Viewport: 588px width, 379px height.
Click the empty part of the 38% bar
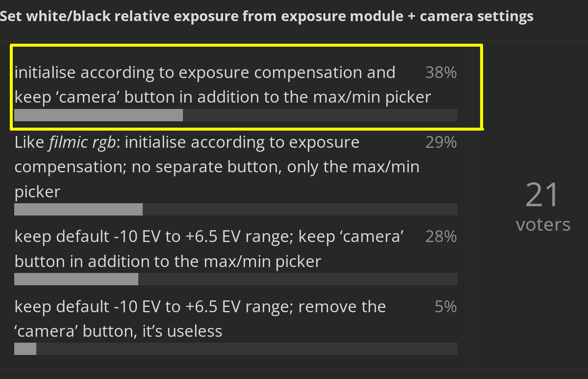[320, 115]
